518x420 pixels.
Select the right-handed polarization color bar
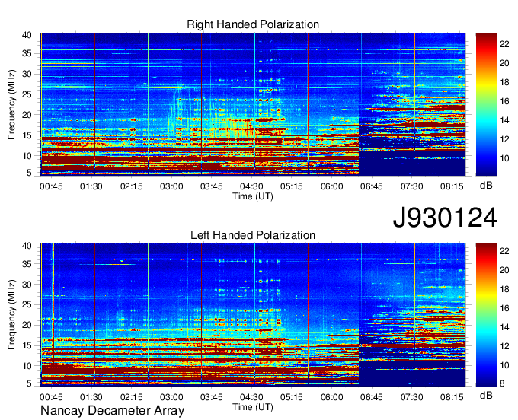(486, 104)
